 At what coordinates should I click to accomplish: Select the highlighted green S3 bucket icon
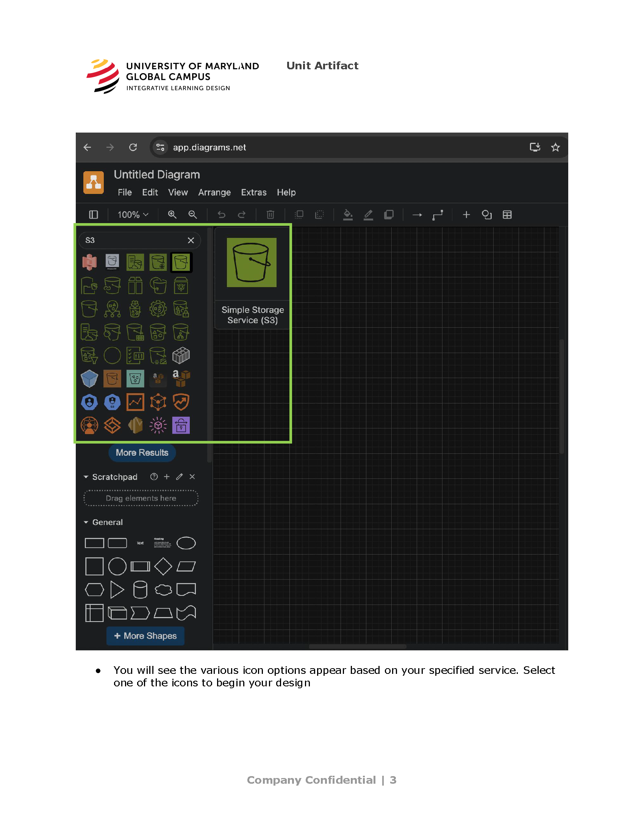(181, 262)
